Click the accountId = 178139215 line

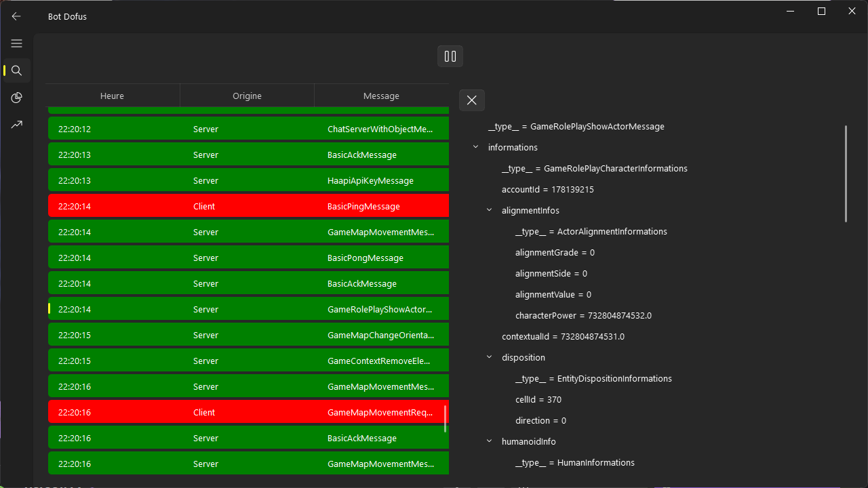pyautogui.click(x=548, y=189)
